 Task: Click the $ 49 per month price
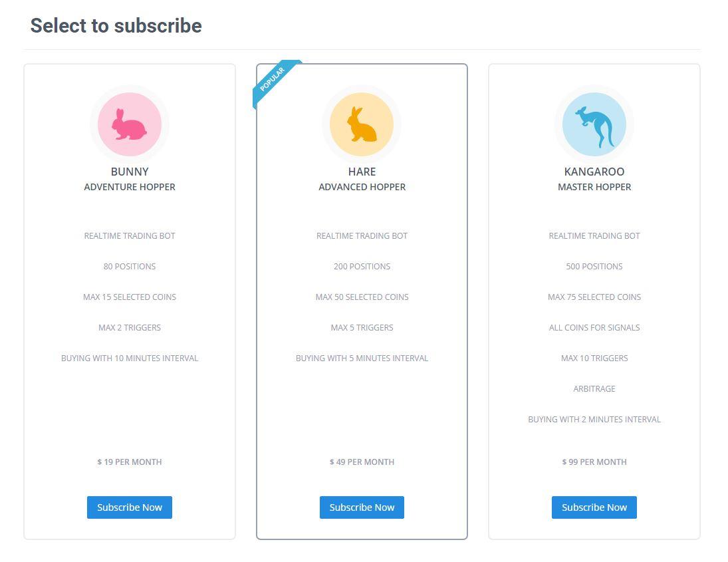tap(362, 462)
